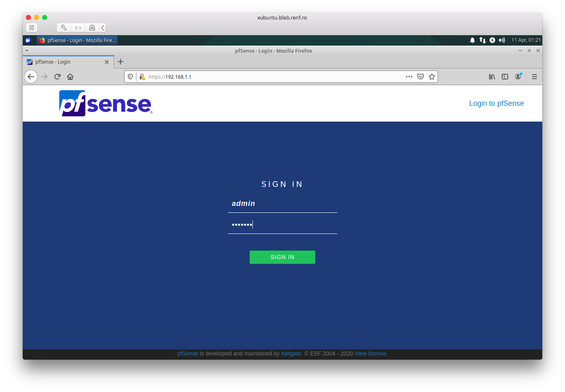565x392 pixels.
Task: Select Firefox window in the taskbar
Action: (x=77, y=40)
